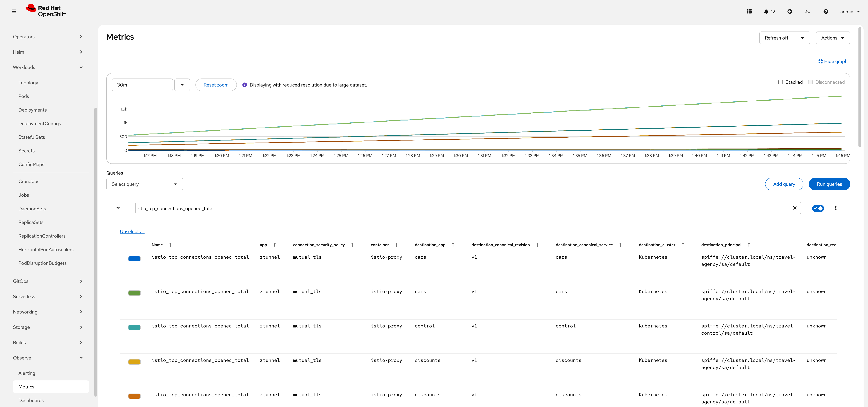
Task: Click inside the istio_tcp_connections_opened_total query field
Action: [x=303, y=208]
